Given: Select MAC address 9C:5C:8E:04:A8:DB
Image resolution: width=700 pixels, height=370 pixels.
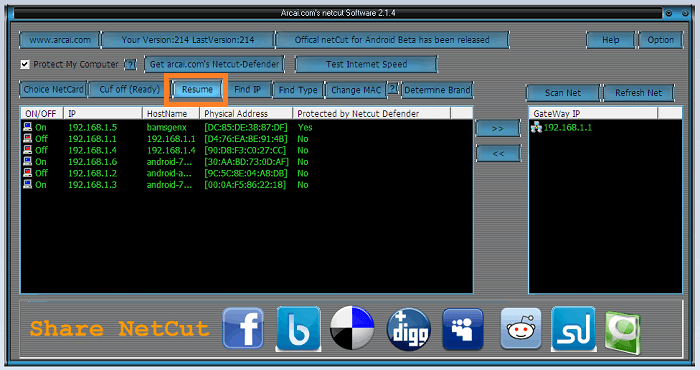Looking at the screenshot, I should tap(246, 173).
